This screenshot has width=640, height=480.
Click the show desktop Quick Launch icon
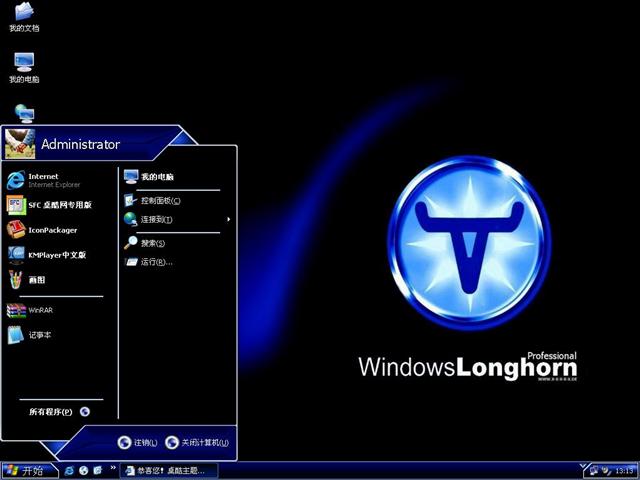click(x=98, y=471)
